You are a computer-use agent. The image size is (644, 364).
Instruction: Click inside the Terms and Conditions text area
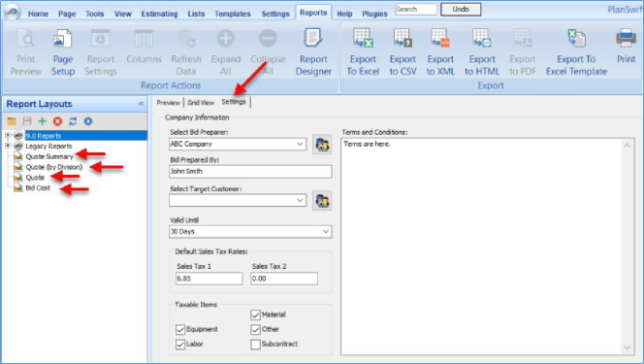click(481, 247)
